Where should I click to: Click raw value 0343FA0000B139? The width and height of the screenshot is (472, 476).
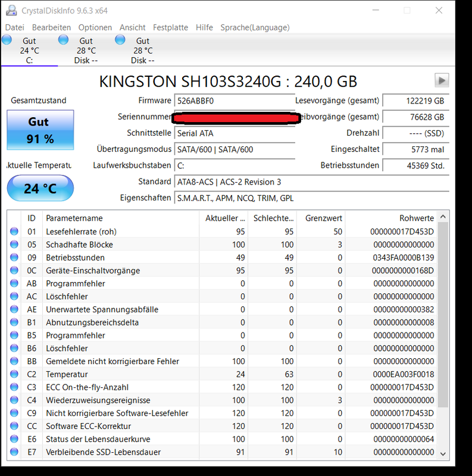point(404,258)
